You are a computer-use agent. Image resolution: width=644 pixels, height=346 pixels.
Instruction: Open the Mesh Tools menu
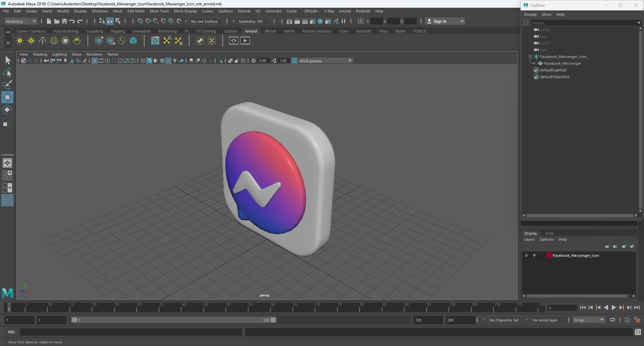(159, 11)
